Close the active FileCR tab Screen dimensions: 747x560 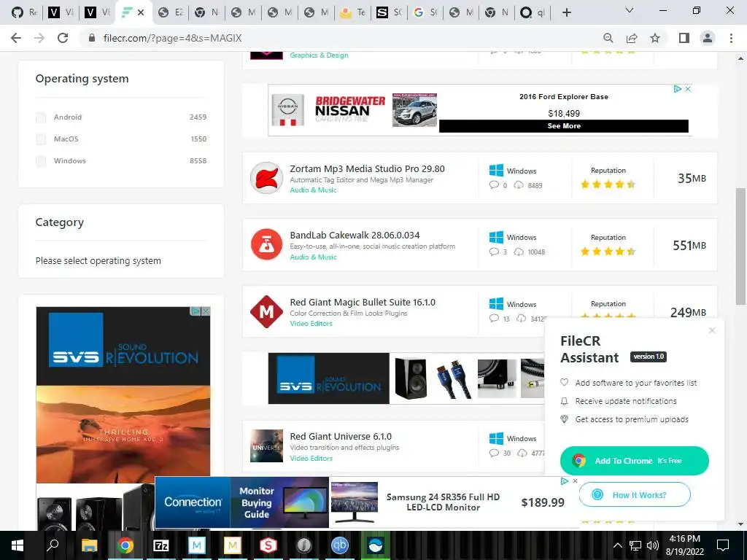(x=141, y=12)
